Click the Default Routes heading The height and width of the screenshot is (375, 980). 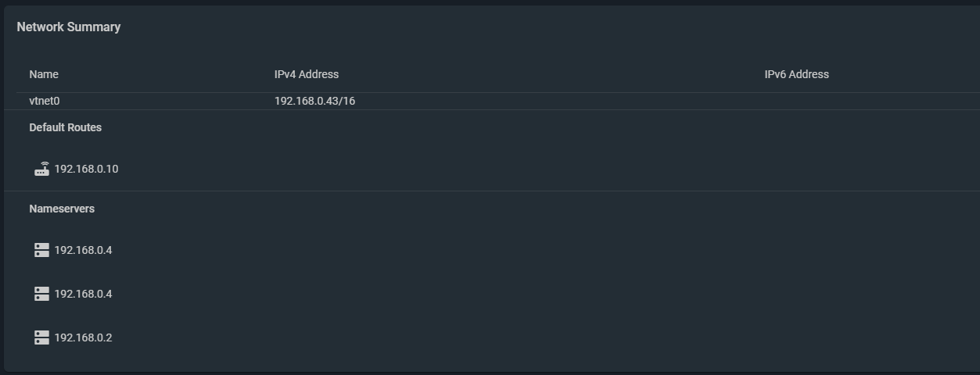[66, 127]
